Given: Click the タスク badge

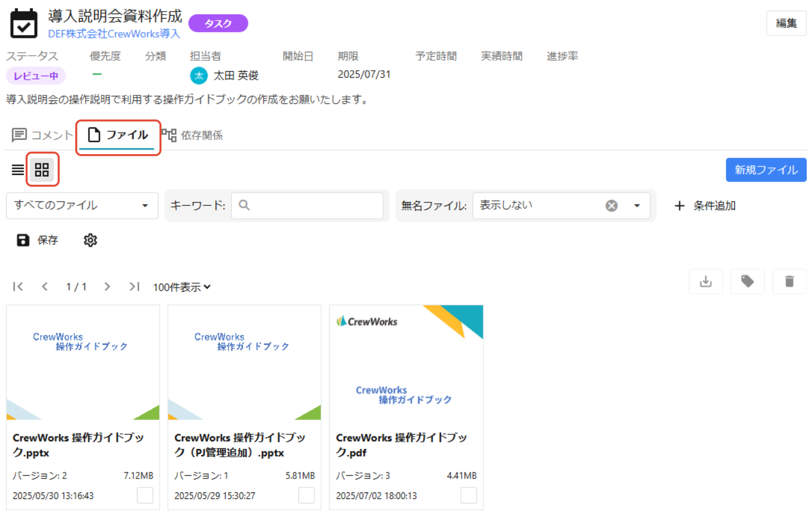Looking at the screenshot, I should pyautogui.click(x=218, y=23).
